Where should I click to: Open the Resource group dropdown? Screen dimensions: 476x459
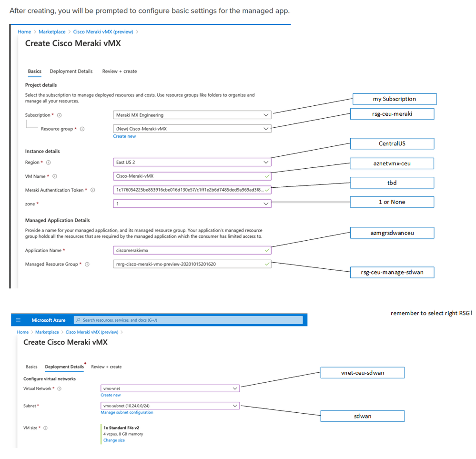click(x=192, y=129)
